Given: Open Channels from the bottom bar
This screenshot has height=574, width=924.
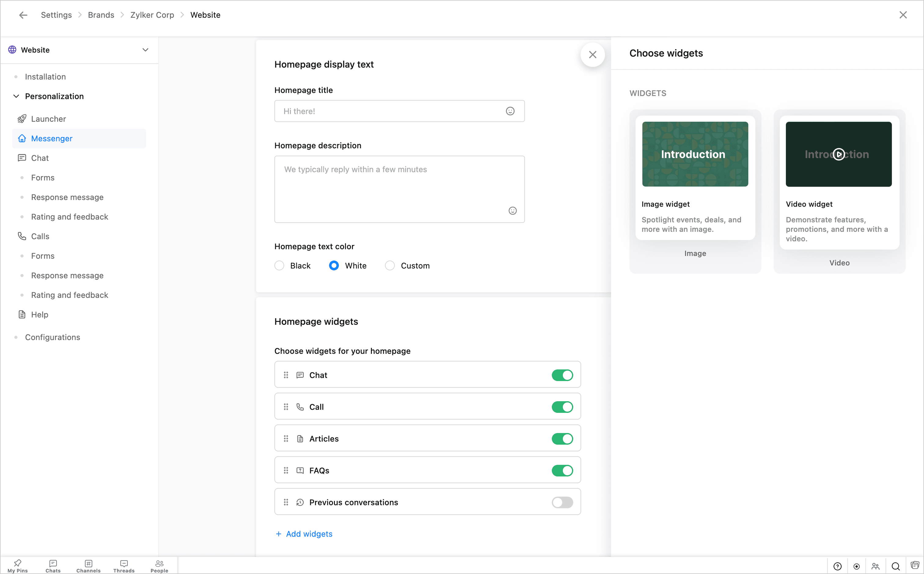Looking at the screenshot, I should [x=88, y=566].
